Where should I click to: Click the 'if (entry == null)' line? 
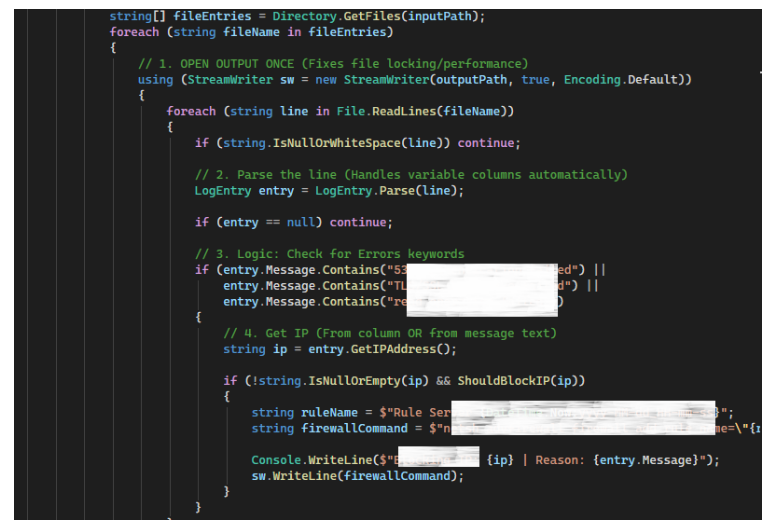click(x=293, y=223)
